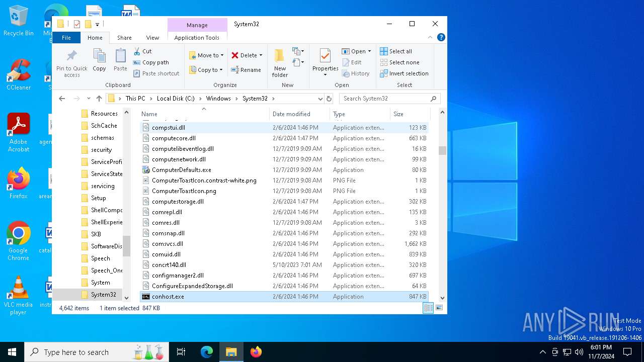644x362 pixels.
Task: Open the File menu
Action: click(66, 37)
